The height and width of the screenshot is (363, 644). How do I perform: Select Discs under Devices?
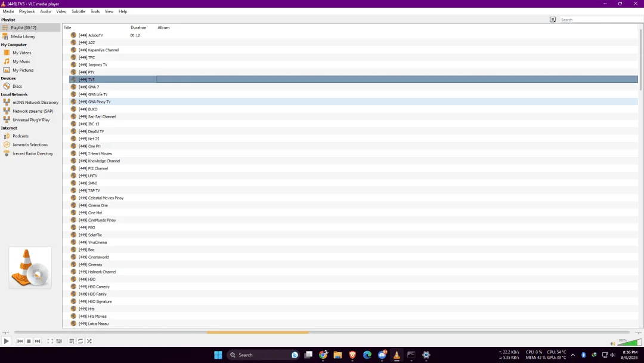tap(30, 87)
